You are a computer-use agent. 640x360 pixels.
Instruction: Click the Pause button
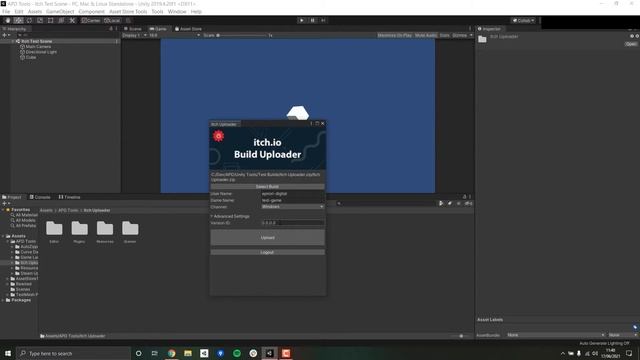[x=313, y=20]
